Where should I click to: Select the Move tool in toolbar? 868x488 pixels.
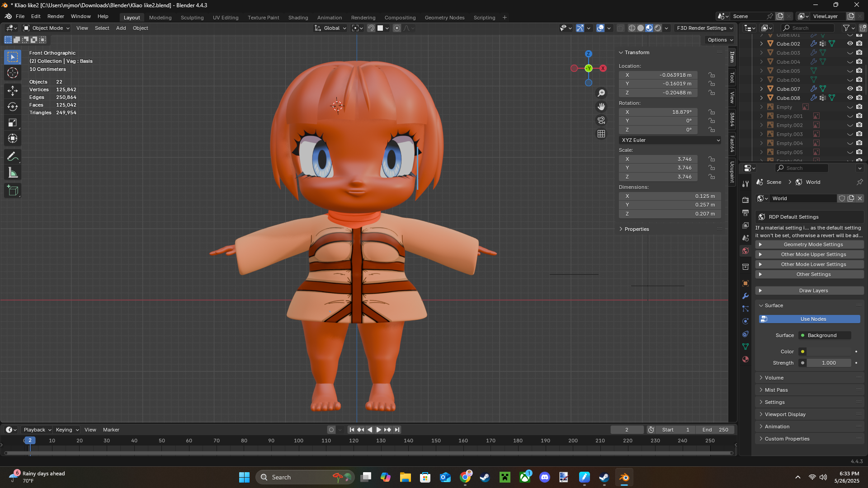point(13,91)
